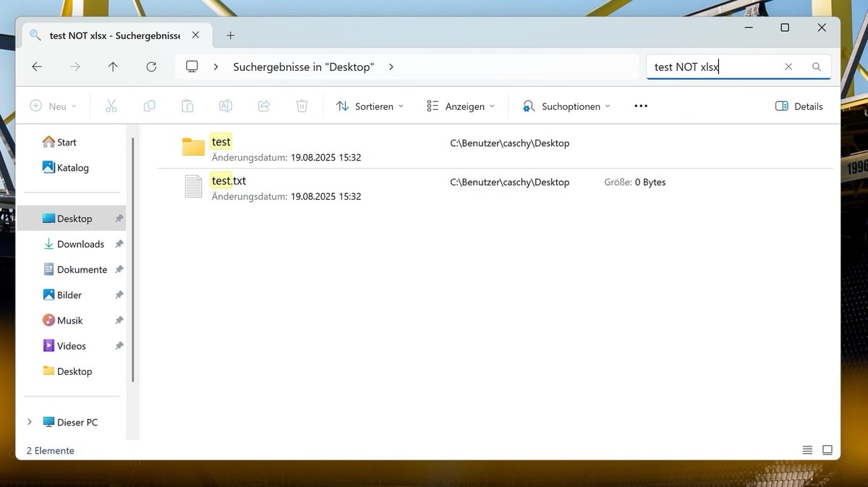Click the Neu button
This screenshot has height=487, width=868.
pos(53,106)
